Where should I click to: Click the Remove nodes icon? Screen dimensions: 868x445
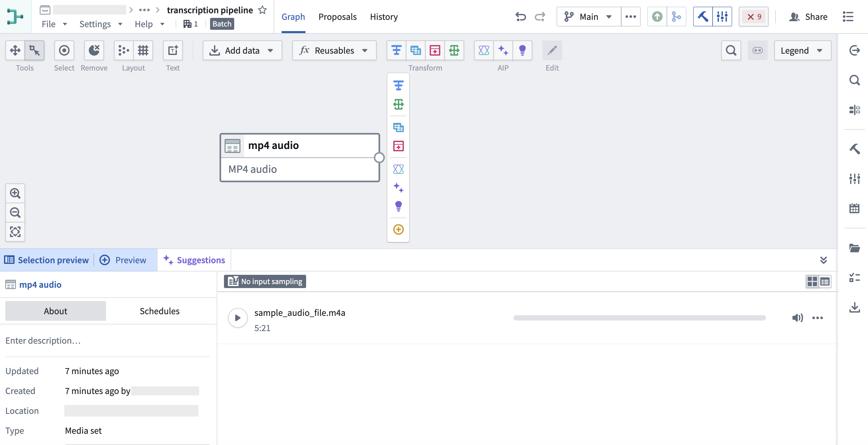[94, 51]
